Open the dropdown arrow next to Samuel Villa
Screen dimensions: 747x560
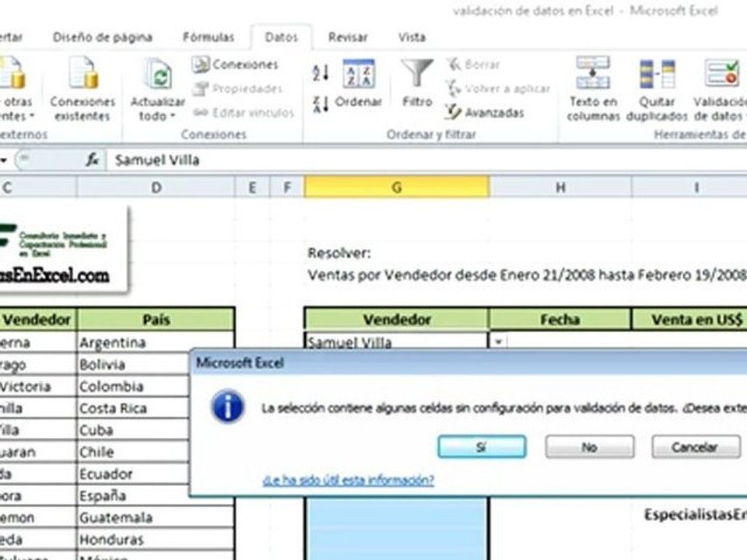click(498, 341)
